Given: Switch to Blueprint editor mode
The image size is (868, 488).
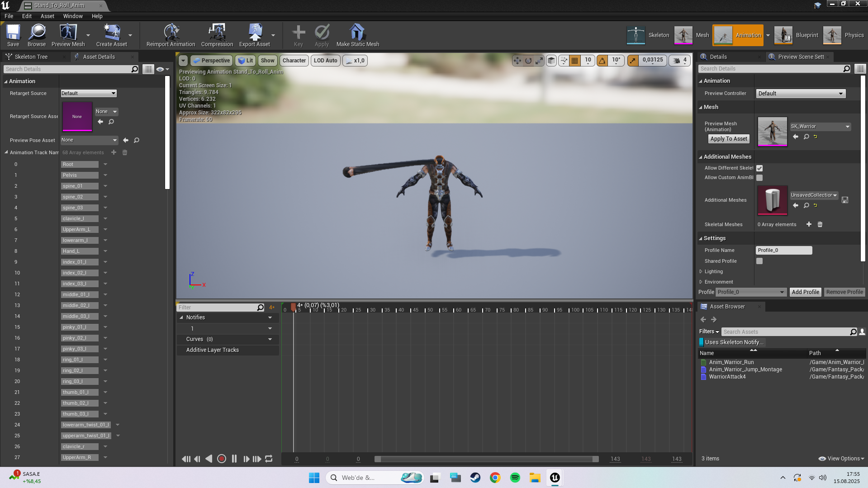Looking at the screenshot, I should tap(796, 35).
